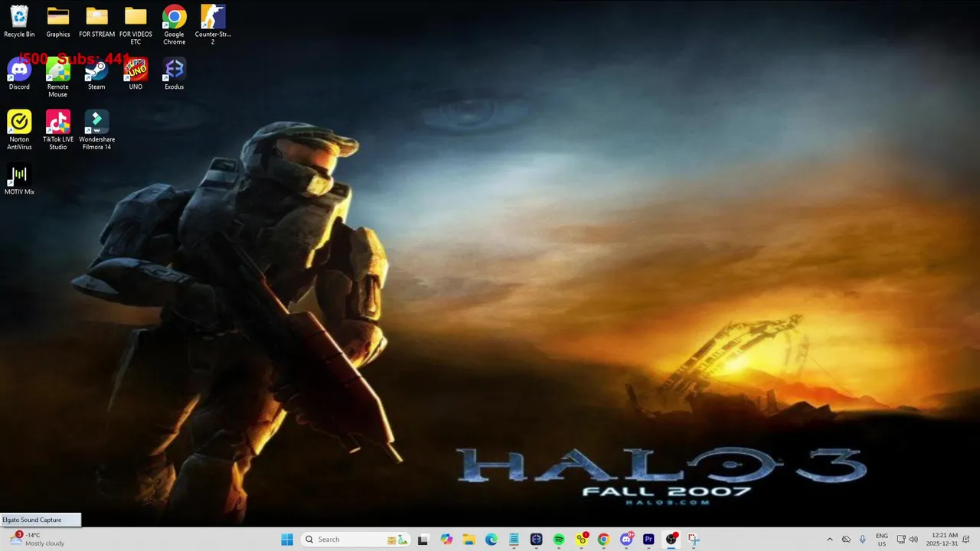The height and width of the screenshot is (551, 980).
Task: Switch to OBS Studio in the taskbar
Action: tap(671, 540)
